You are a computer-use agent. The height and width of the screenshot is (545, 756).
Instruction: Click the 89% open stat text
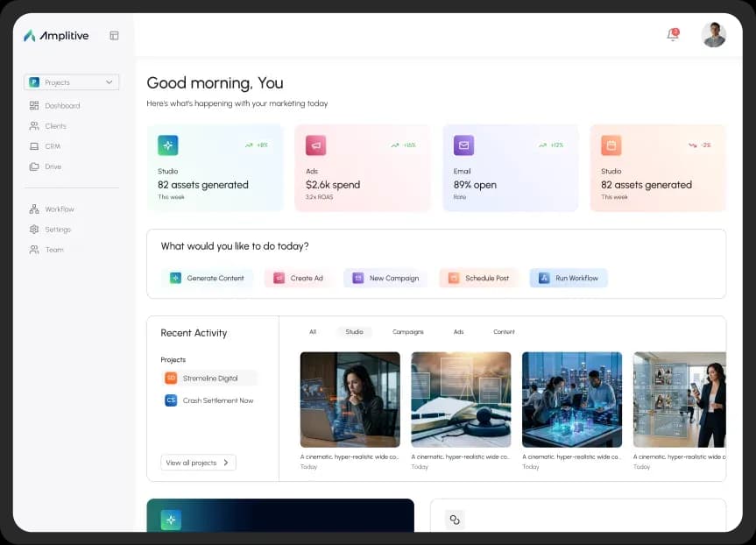point(475,185)
